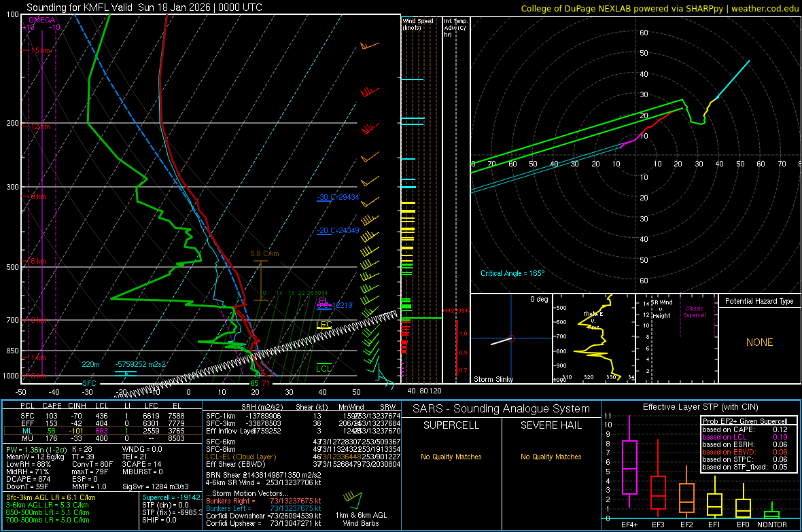The width and height of the screenshot is (802, 532).
Task: Click the Effective Layer STP (with CIN) title
Action: coord(700,407)
